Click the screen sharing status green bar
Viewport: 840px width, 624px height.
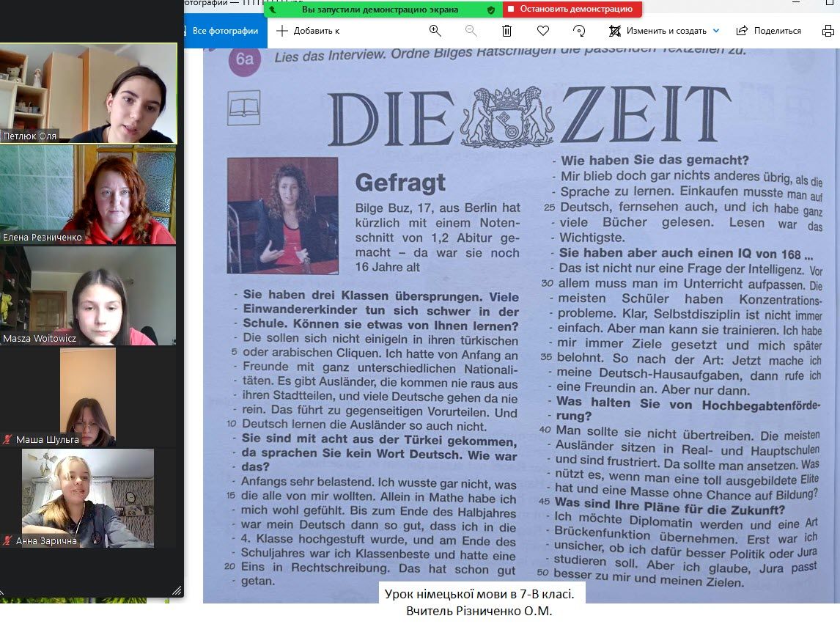pos(380,10)
